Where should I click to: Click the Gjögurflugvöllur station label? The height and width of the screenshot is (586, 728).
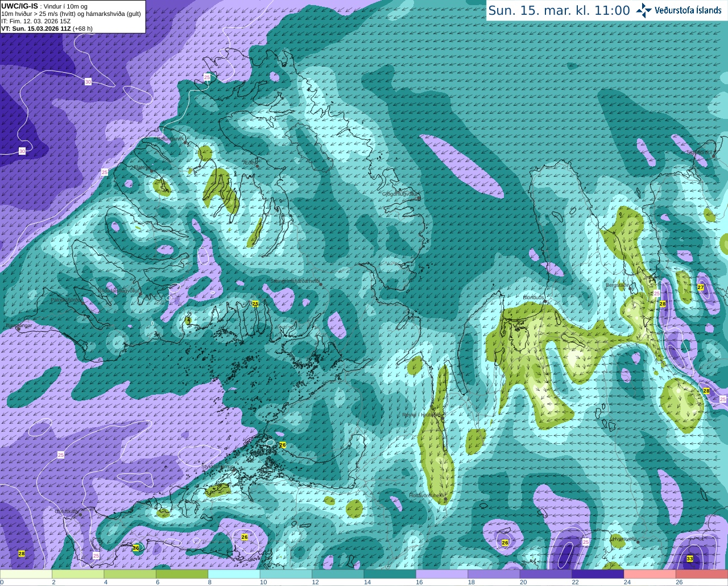(x=400, y=194)
